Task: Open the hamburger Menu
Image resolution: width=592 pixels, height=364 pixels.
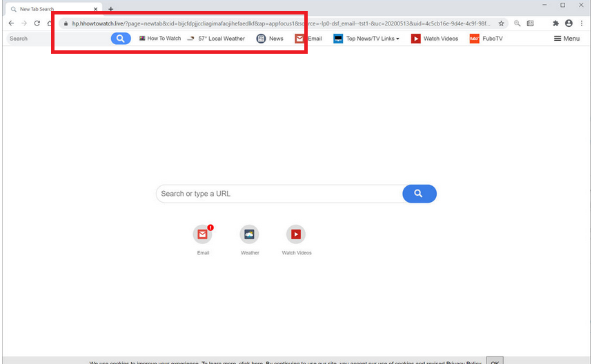Action: 566,39
